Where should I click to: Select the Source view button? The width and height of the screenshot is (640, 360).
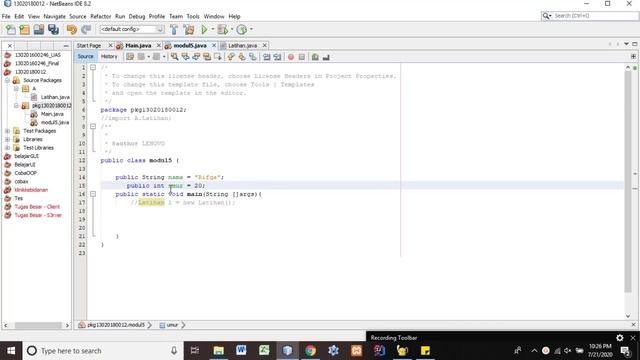click(85, 57)
